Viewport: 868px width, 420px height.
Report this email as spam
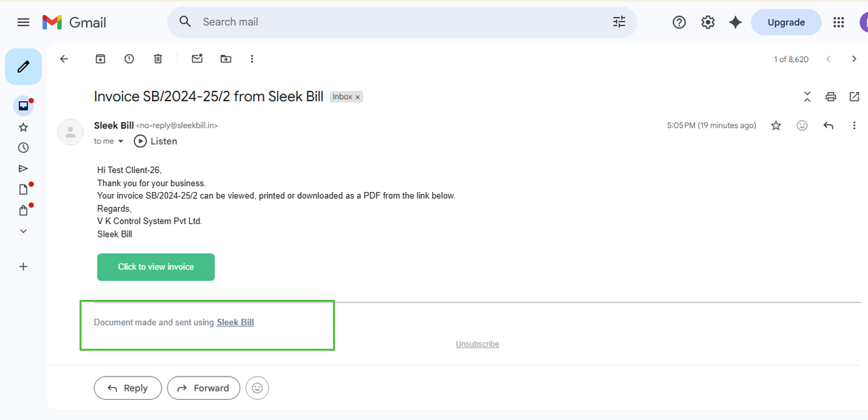[129, 59]
